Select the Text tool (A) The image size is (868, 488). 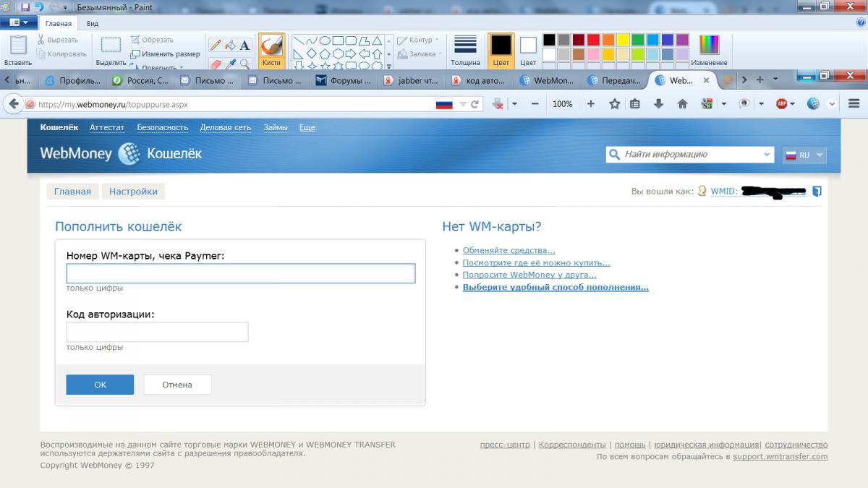pyautogui.click(x=244, y=45)
